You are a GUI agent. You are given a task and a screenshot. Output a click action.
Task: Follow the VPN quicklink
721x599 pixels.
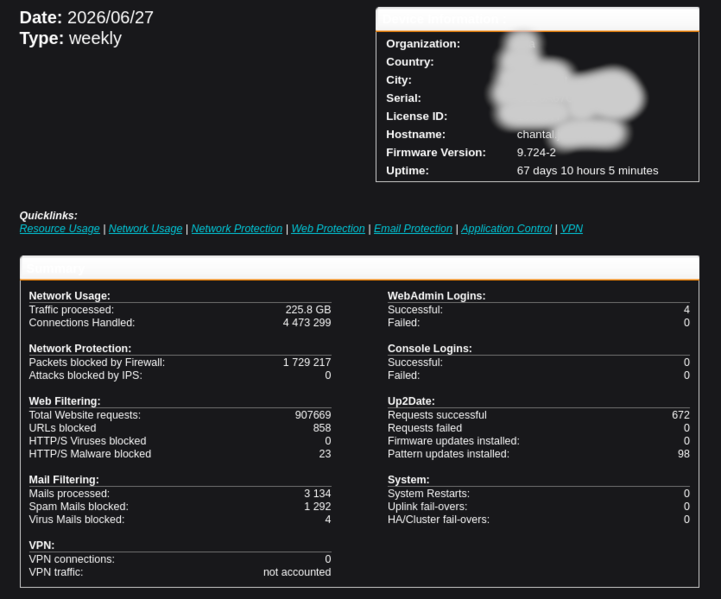[572, 228]
